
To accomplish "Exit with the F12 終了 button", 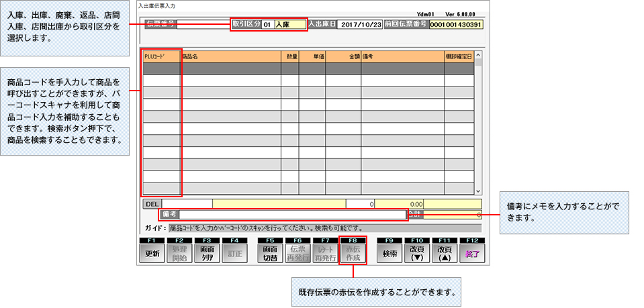I will coord(472,254).
